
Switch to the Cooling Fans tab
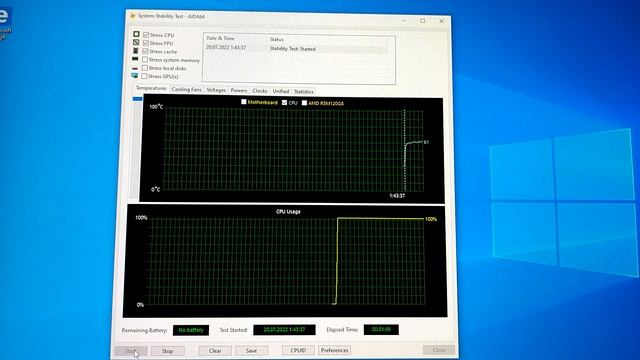point(187,89)
